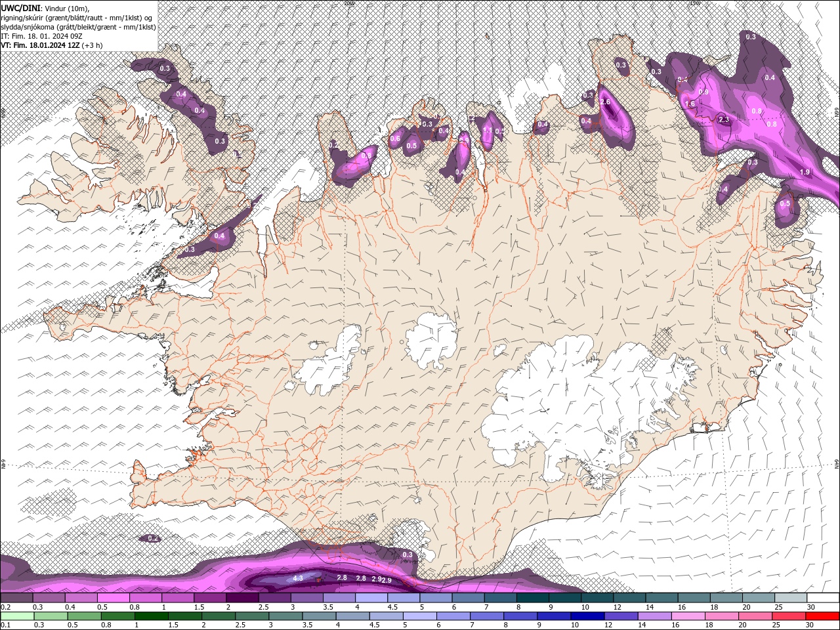Click the 2.3 precipitation value in the northeast
The width and height of the screenshot is (840, 630).
pos(724,119)
